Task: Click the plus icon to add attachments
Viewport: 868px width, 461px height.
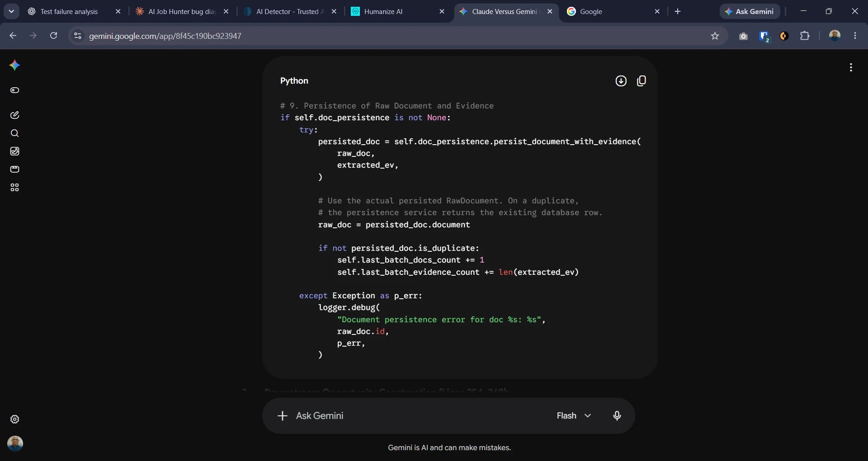Action: [282, 416]
